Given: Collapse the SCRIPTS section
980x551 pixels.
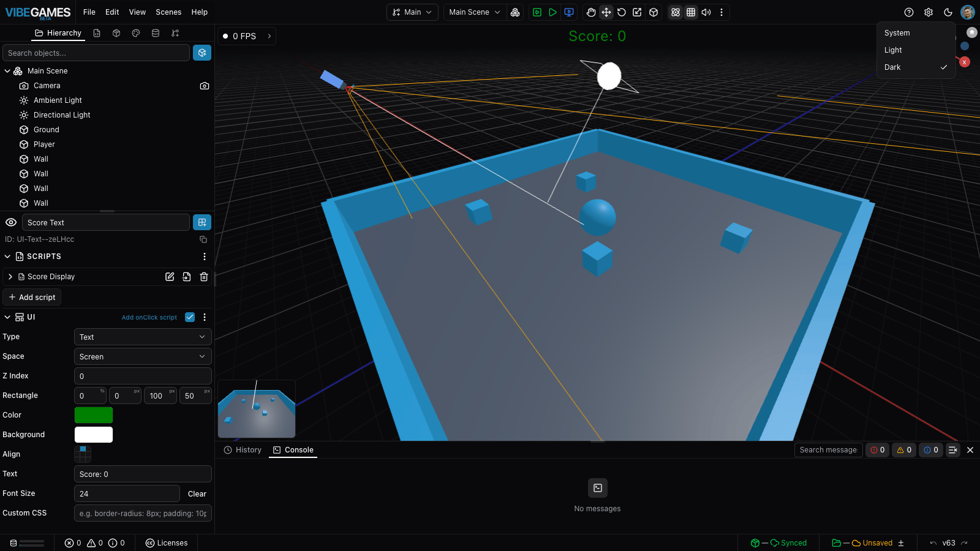Looking at the screenshot, I should coord(7,257).
